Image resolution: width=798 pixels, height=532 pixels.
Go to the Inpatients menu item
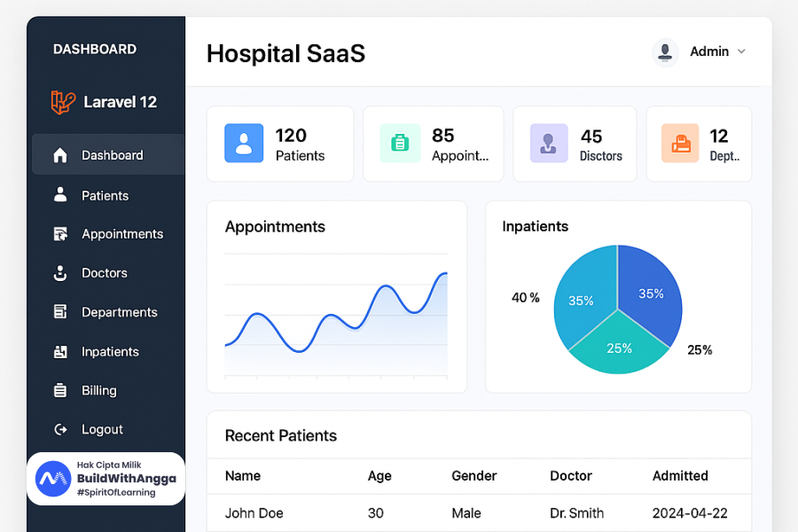point(110,352)
